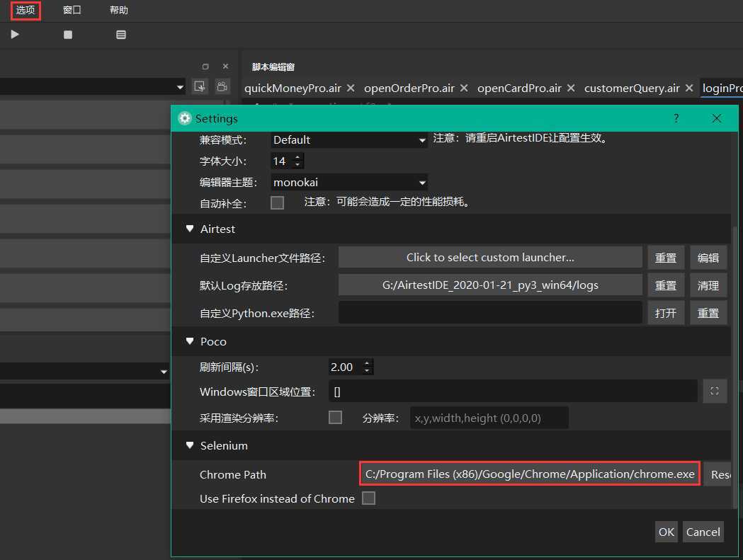
Task: Increase the font size stepper
Action: 297,157
